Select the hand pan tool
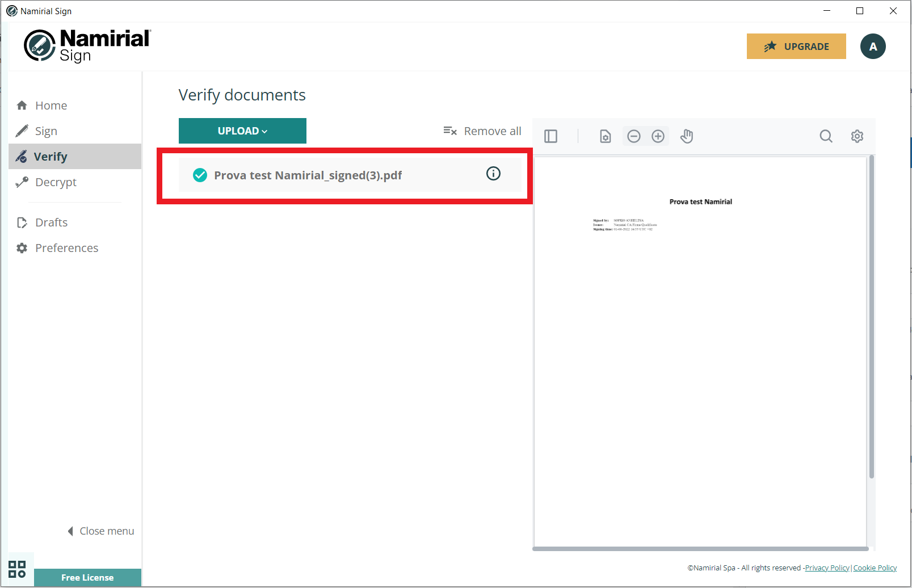Screen dimensions: 912x588 (x=687, y=136)
